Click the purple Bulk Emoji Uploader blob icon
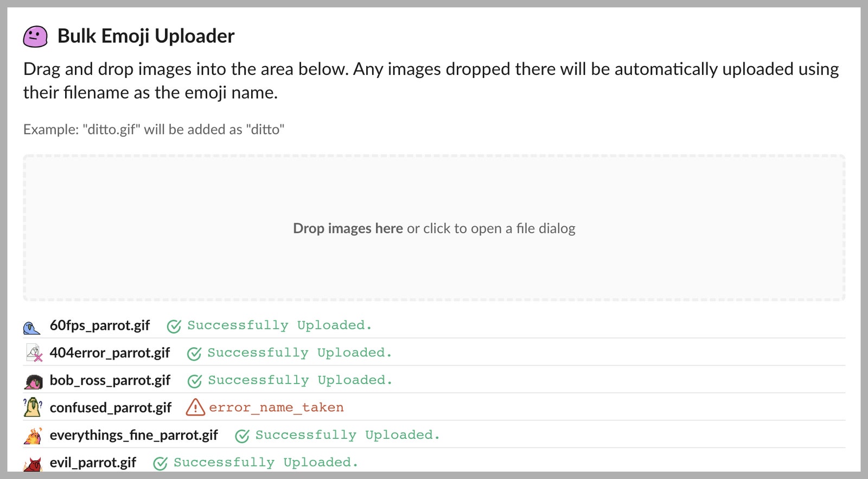The height and width of the screenshot is (479, 868). (x=35, y=37)
